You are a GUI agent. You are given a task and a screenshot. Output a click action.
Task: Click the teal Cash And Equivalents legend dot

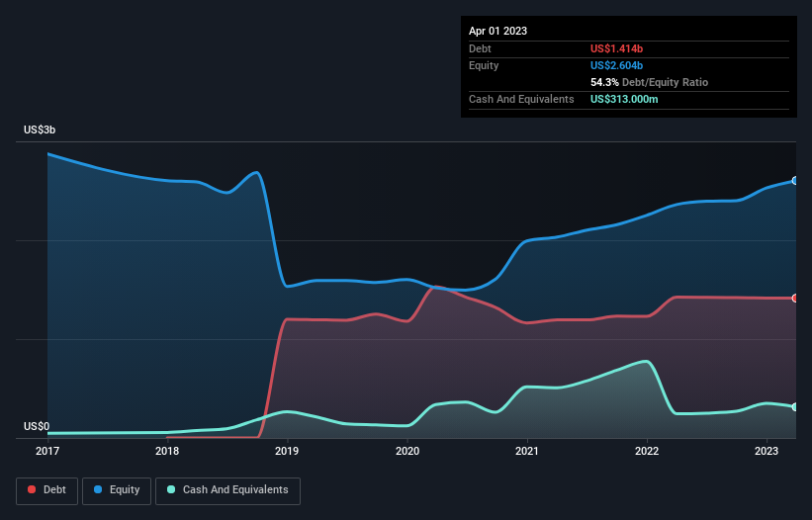171,489
